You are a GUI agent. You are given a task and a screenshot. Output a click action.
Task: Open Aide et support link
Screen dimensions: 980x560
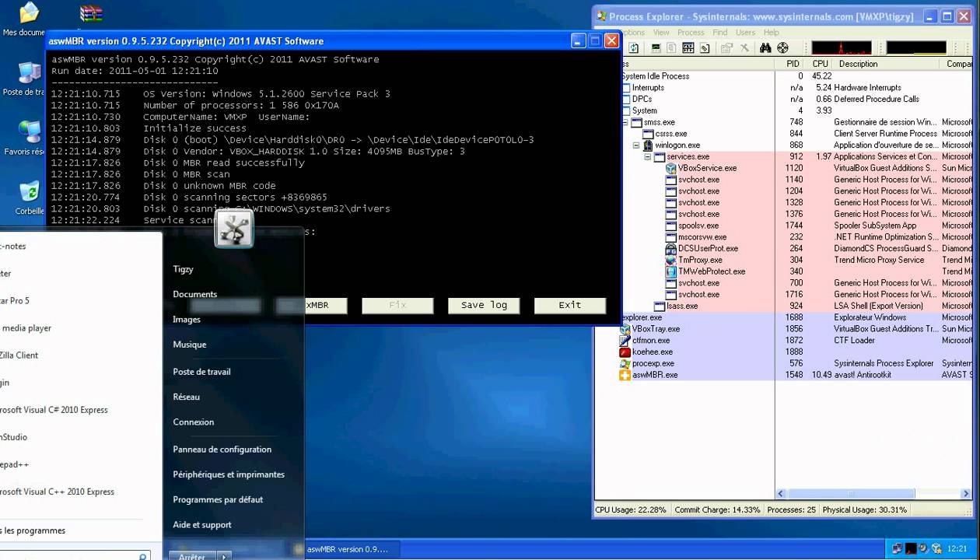tap(202, 525)
